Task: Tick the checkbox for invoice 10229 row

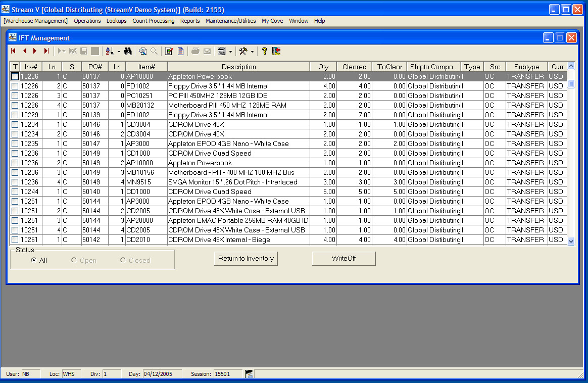Action: pos(15,115)
